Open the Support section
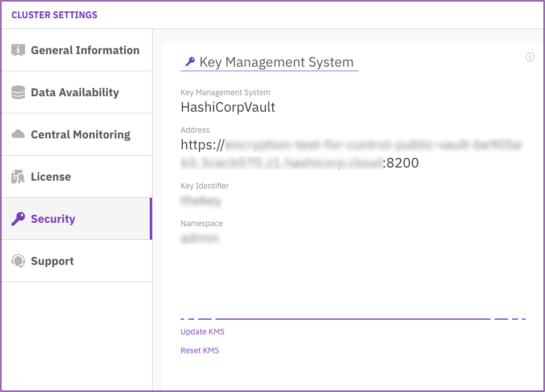The height and width of the screenshot is (392, 545). click(x=52, y=260)
